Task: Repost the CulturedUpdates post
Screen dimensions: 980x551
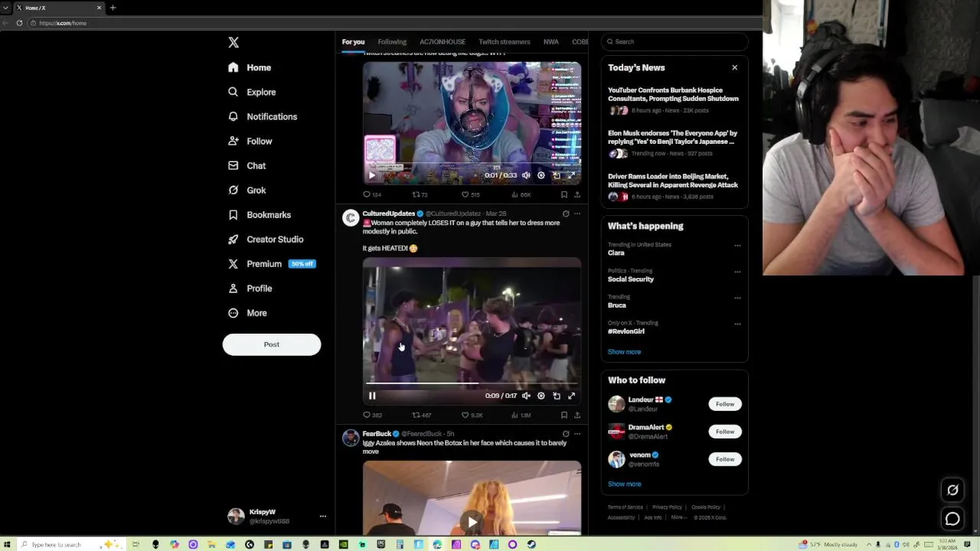Action: tap(422, 415)
